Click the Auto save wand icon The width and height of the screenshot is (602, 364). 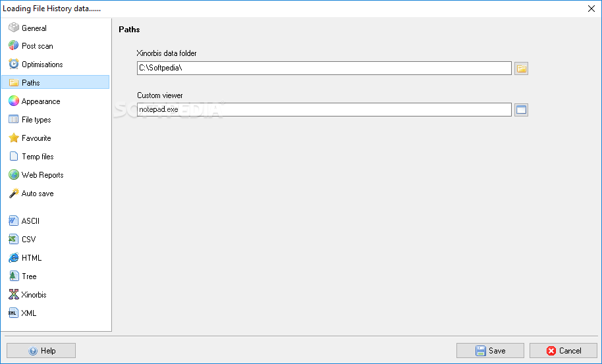pos(14,193)
